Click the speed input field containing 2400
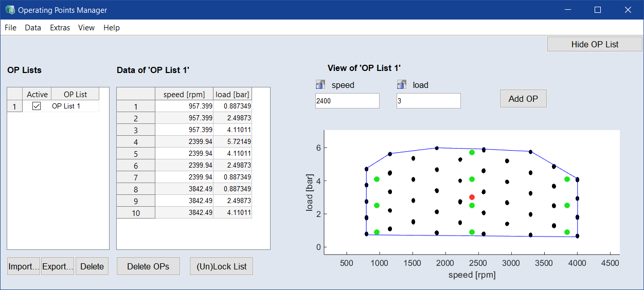This screenshot has width=644, height=290. coord(347,101)
